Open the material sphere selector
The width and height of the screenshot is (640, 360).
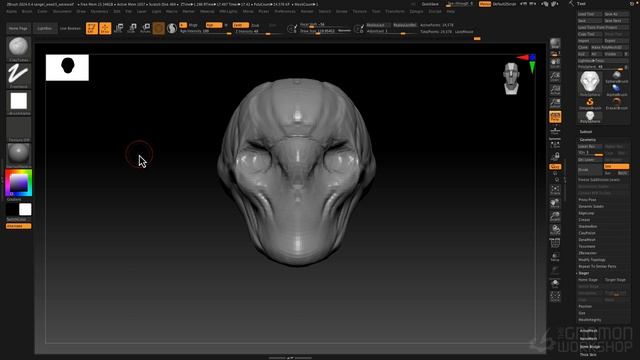coord(18,155)
